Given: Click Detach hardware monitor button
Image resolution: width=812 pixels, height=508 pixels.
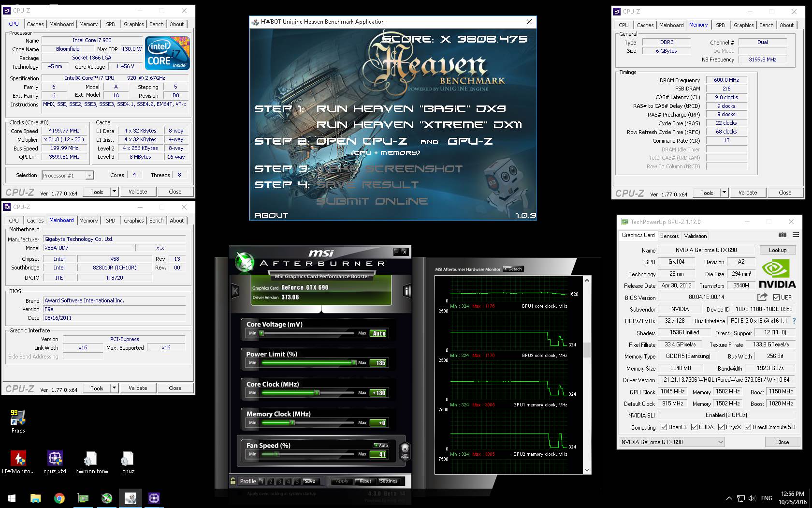Looking at the screenshot, I should click(x=513, y=269).
